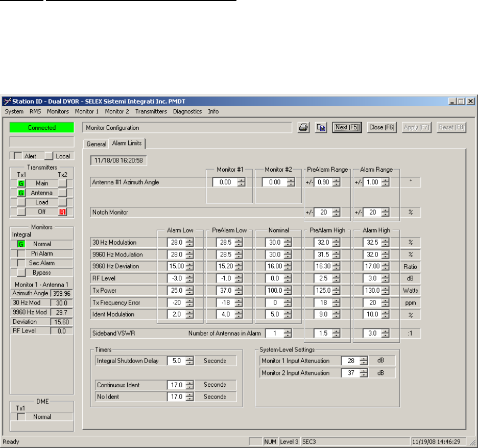Toggle the Tx1 Load indicator
The width and height of the screenshot is (478, 448).
click(x=21, y=202)
